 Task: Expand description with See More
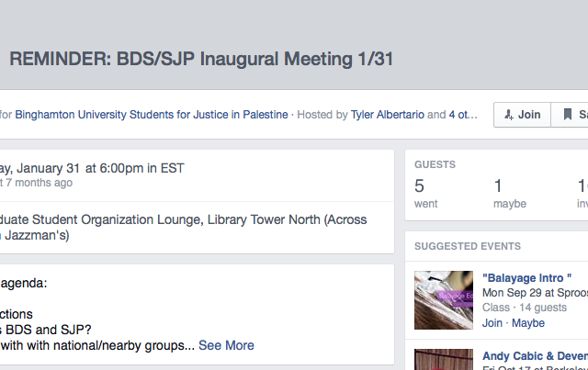(x=226, y=345)
